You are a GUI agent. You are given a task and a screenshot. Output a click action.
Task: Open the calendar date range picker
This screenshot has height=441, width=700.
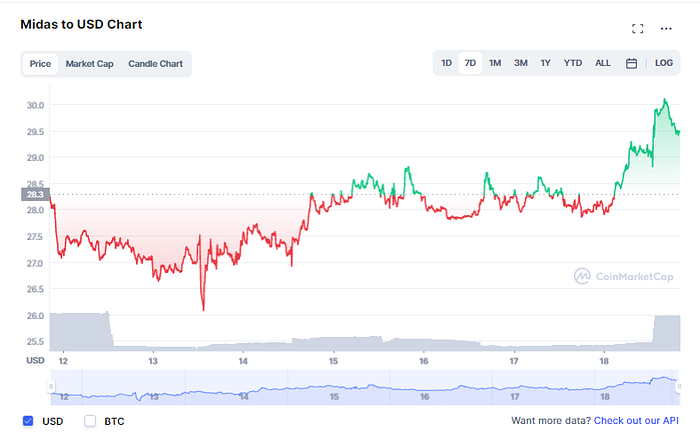(631, 63)
